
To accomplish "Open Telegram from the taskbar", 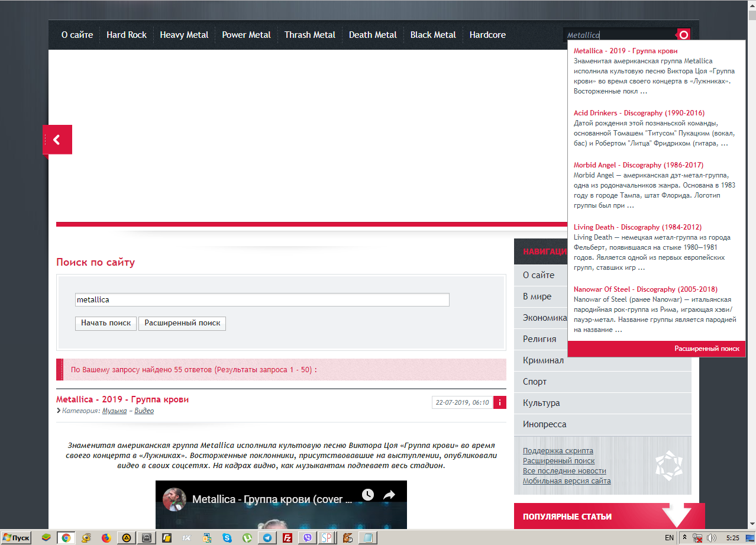I will [x=267, y=538].
